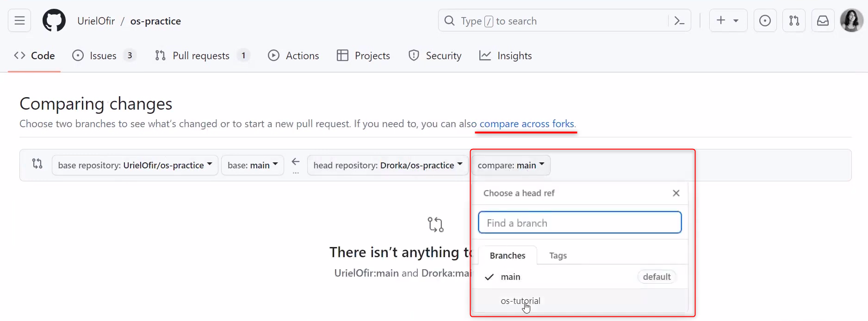The width and height of the screenshot is (868, 321).
Task: Follow the compare across forks link
Action: coord(527,124)
